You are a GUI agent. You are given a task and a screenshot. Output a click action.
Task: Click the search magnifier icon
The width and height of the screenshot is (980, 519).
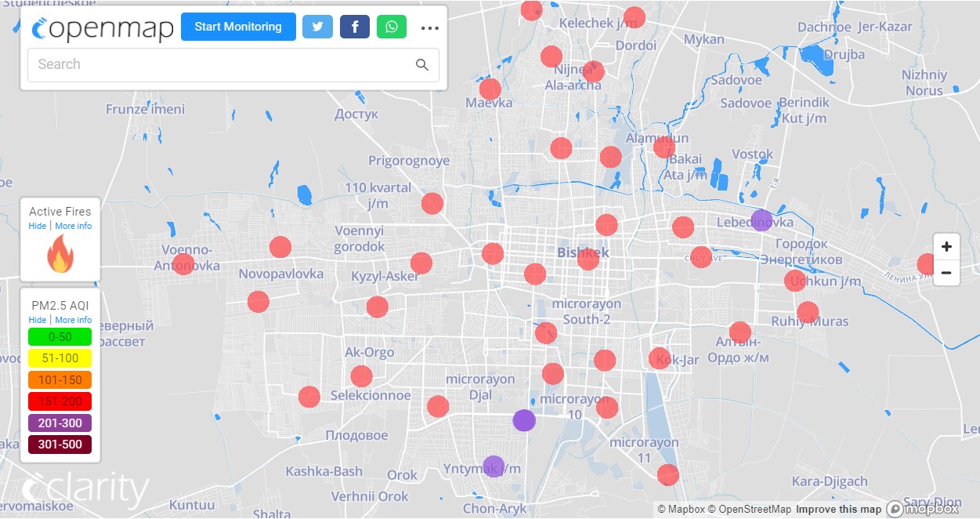tap(422, 65)
